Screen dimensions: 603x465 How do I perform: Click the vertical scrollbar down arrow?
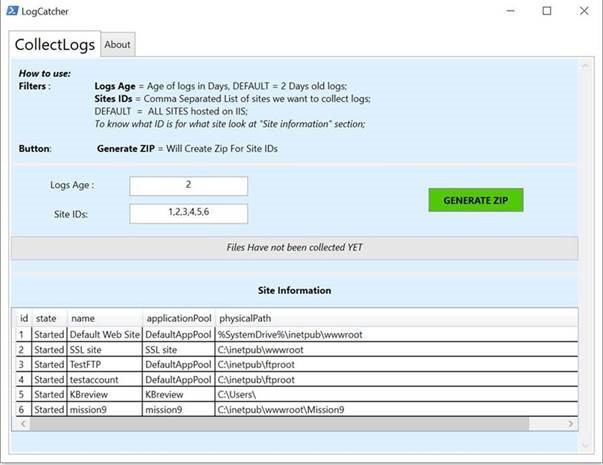click(585, 445)
